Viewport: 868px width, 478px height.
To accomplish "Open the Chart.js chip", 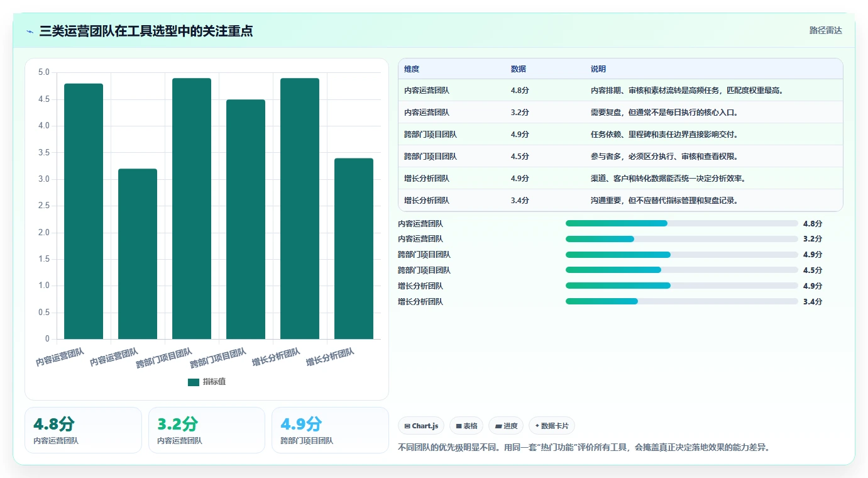I will click(x=421, y=426).
